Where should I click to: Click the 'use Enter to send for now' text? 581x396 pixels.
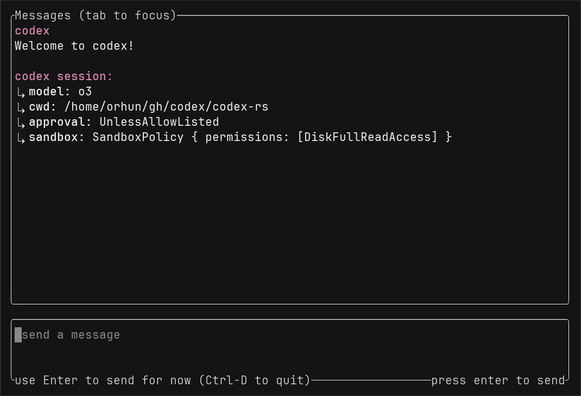click(x=103, y=380)
